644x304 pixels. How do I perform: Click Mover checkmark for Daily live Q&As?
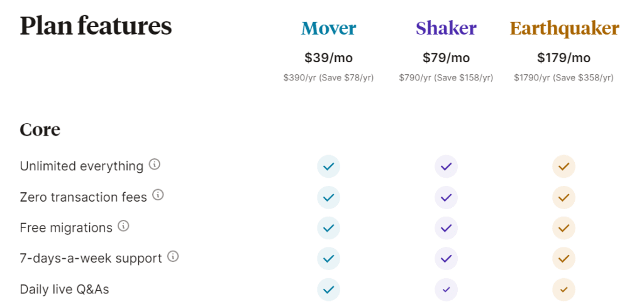click(328, 290)
